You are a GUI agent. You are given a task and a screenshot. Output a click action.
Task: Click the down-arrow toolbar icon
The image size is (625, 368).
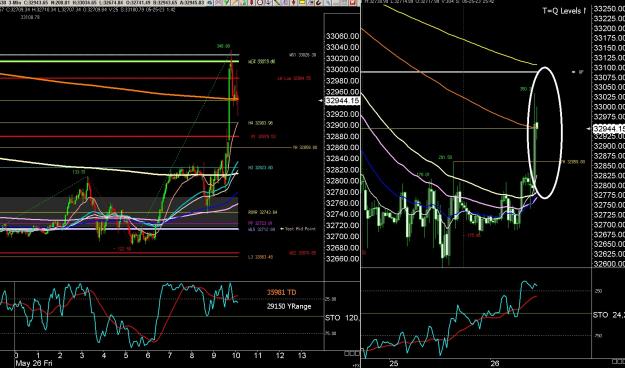[268, 2]
